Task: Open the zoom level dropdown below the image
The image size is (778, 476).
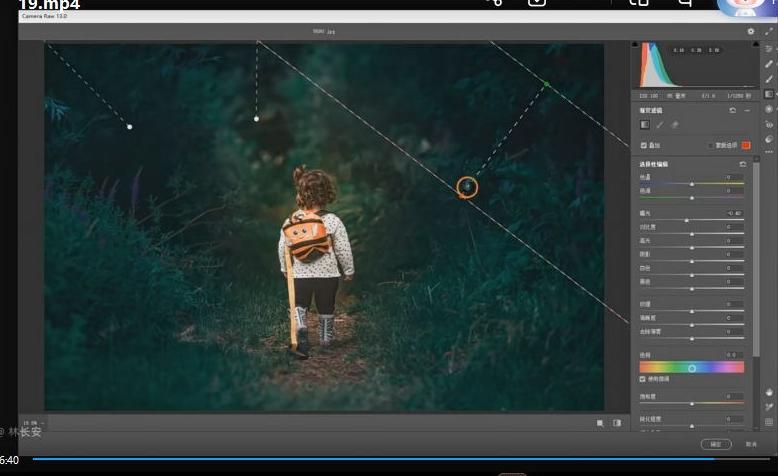Action: coord(32,423)
